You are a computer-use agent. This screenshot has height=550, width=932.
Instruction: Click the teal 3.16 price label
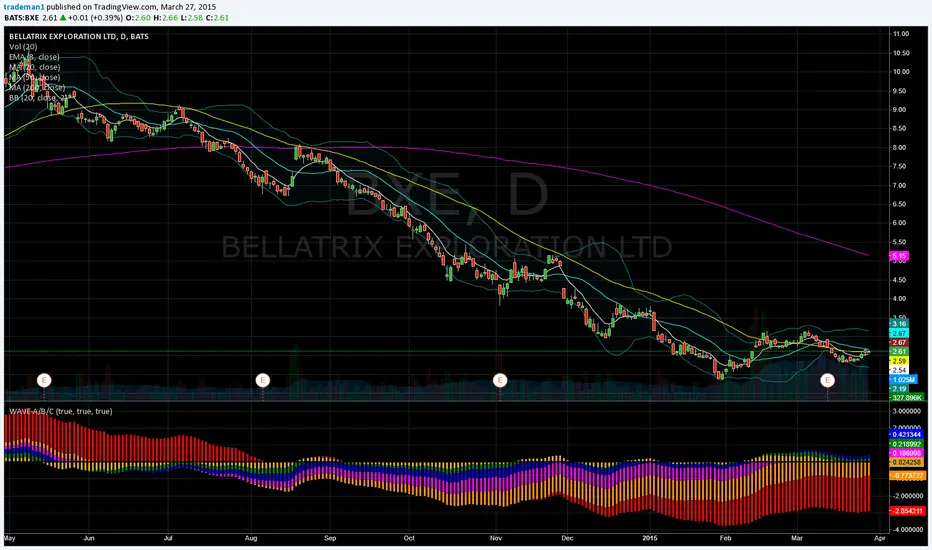[899, 324]
